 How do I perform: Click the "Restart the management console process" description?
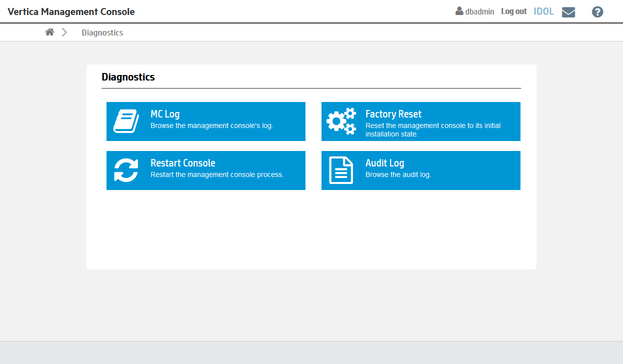(x=217, y=174)
